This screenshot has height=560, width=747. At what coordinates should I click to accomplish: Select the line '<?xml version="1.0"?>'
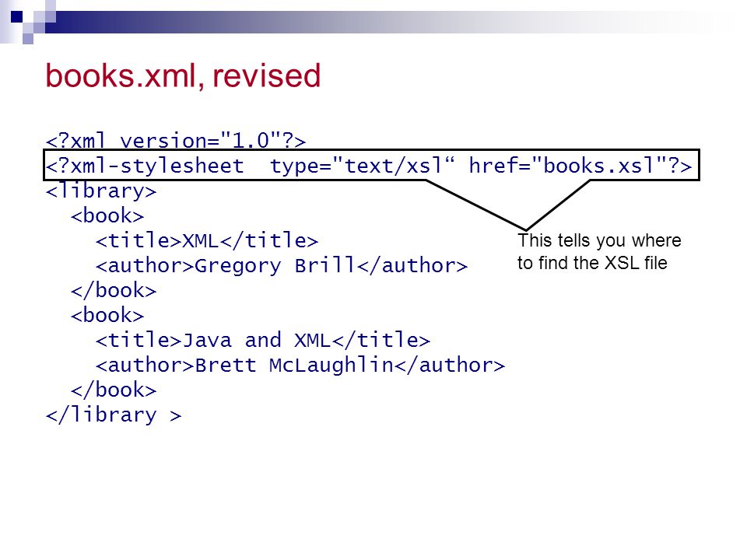(x=175, y=141)
